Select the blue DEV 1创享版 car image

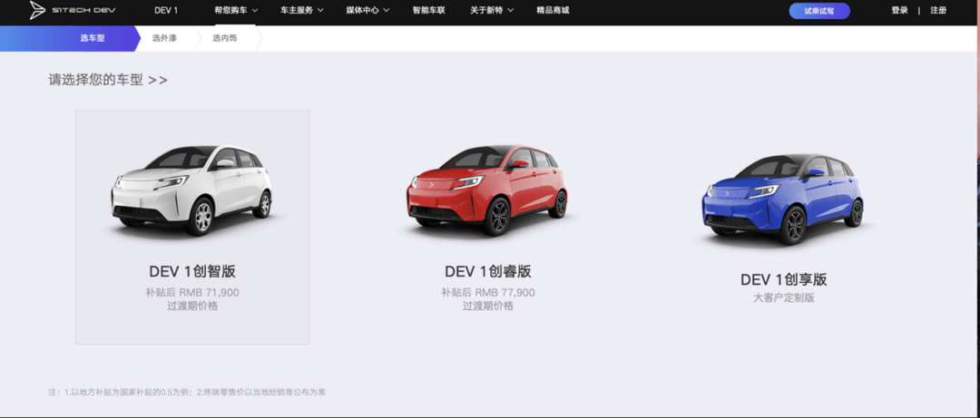pos(783,198)
